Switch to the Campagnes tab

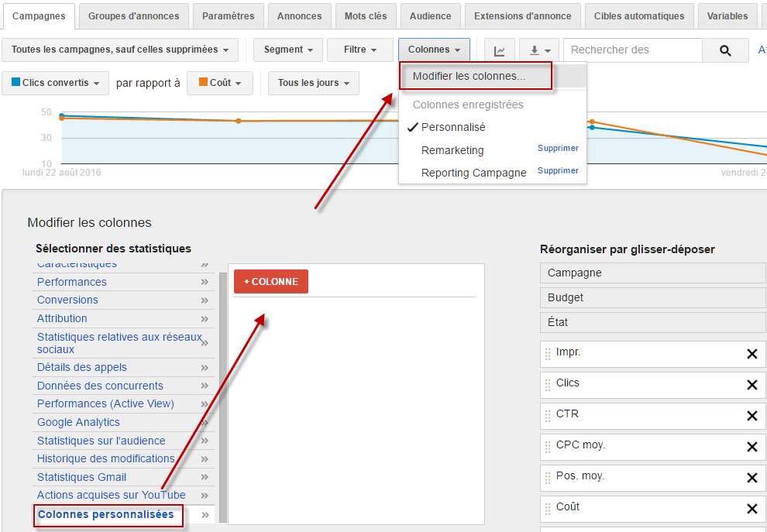[x=39, y=16]
